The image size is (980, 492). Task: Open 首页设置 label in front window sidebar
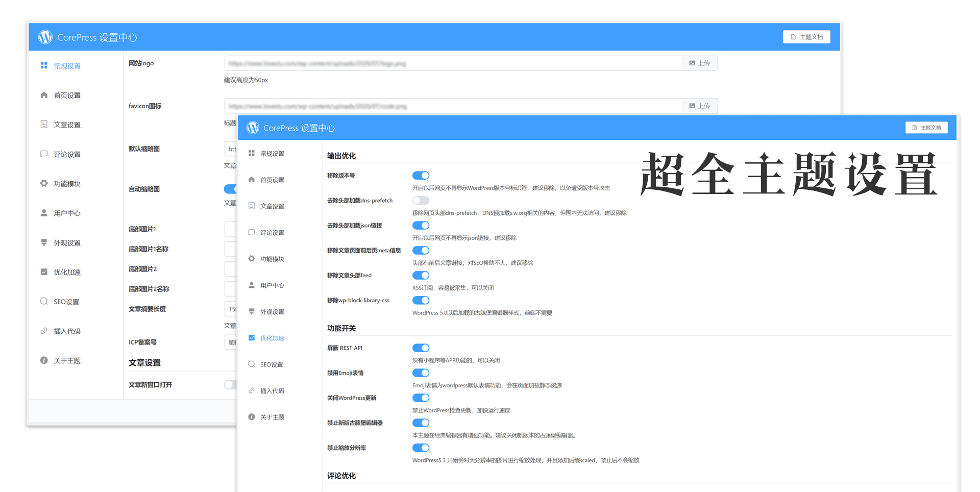coord(272,180)
